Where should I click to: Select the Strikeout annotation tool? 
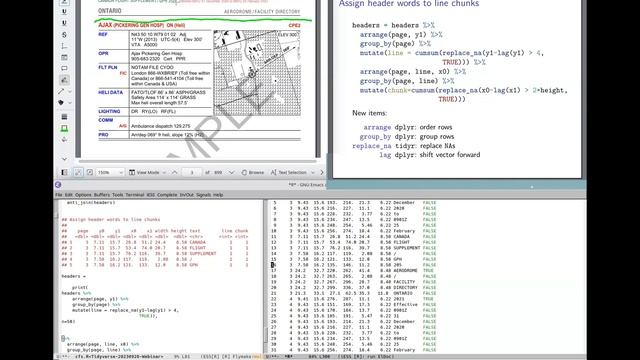coord(64,35)
